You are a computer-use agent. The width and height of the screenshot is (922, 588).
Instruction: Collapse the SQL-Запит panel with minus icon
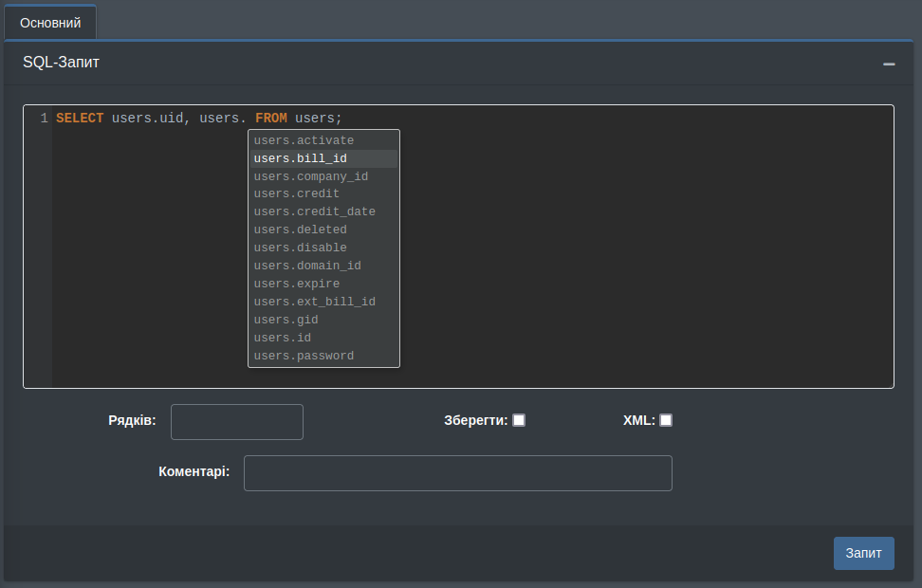pos(889,64)
